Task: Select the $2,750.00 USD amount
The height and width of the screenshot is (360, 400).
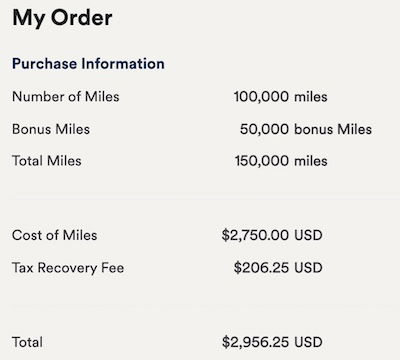Action: point(272,235)
